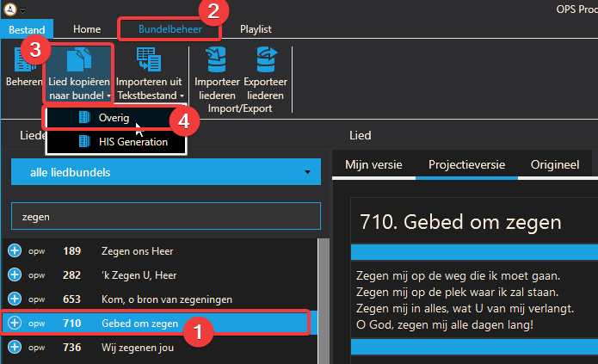Click the Importeer liederen icon
The height and width of the screenshot is (364, 598).
217,60
